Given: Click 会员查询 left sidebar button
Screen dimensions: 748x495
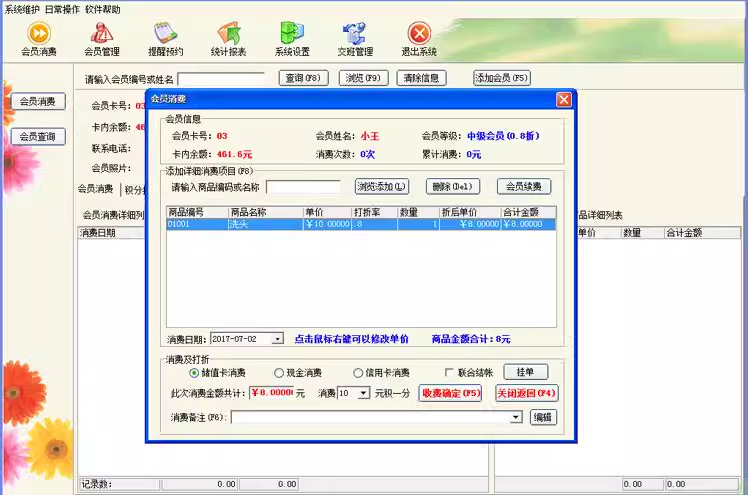Looking at the screenshot, I should 38,137.
